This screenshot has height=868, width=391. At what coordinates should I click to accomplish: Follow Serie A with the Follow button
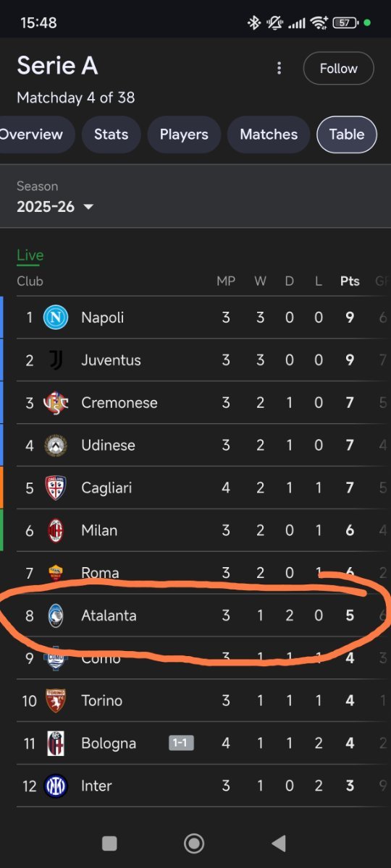(339, 69)
